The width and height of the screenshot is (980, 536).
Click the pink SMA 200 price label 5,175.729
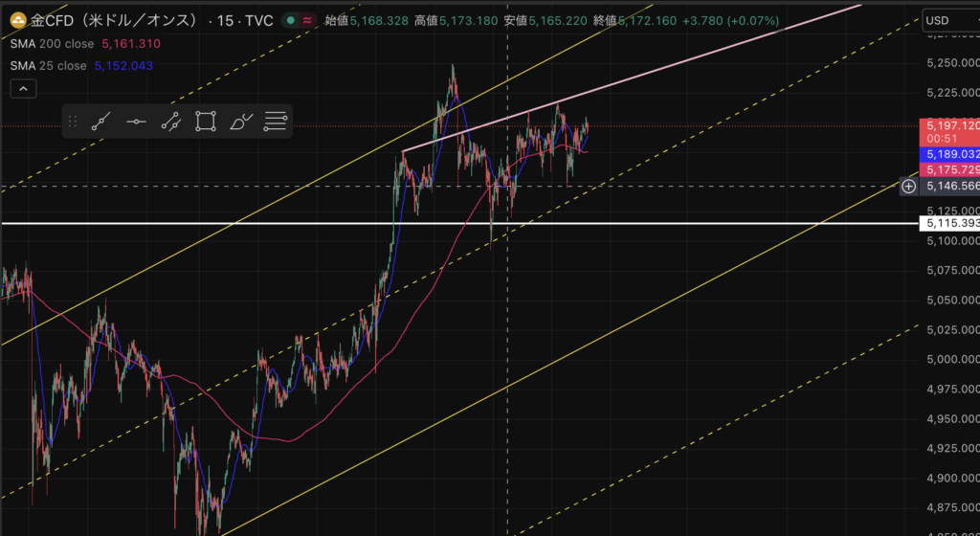click(948, 169)
